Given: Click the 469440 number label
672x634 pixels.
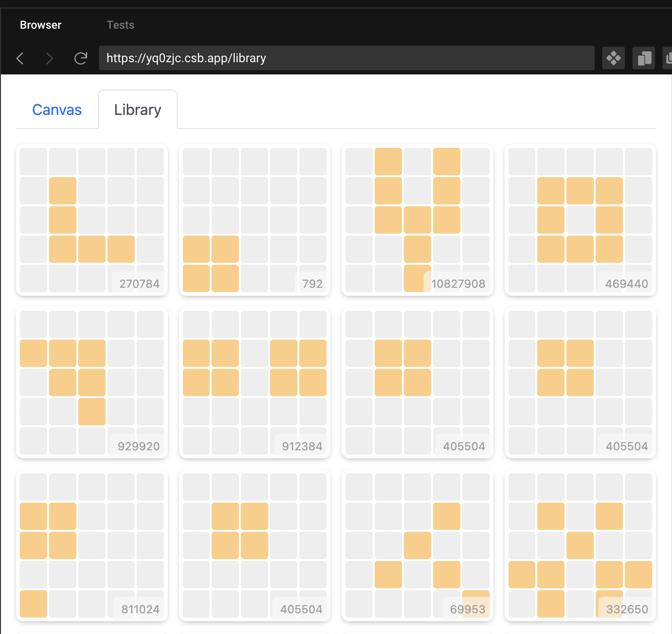Looking at the screenshot, I should click(x=627, y=284).
